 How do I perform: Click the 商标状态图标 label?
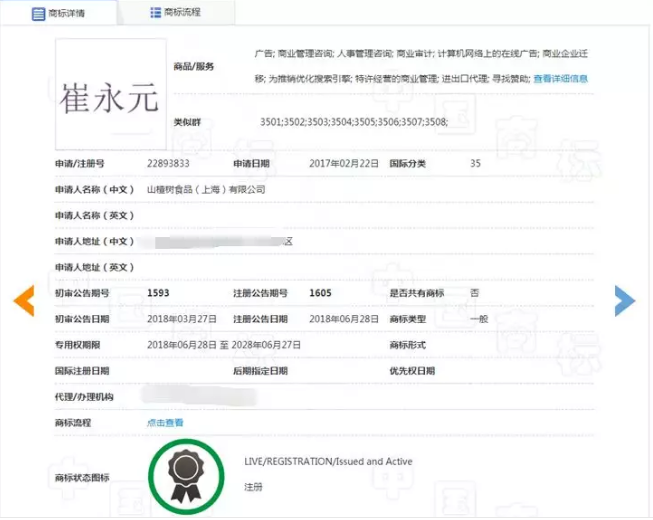[82, 477]
